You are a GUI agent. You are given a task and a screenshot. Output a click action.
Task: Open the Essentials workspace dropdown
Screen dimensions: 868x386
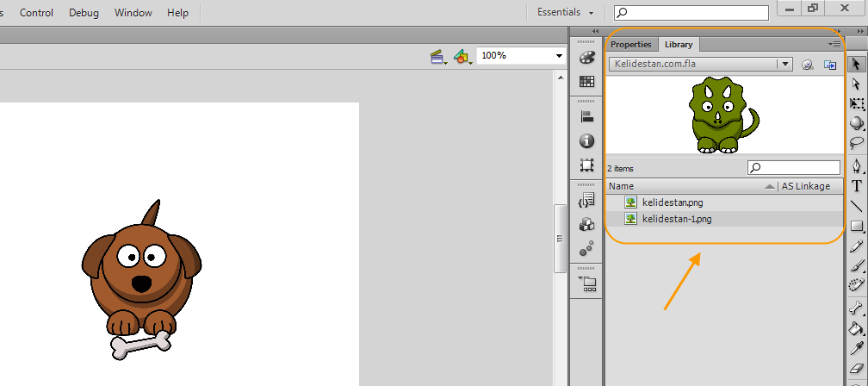point(565,12)
